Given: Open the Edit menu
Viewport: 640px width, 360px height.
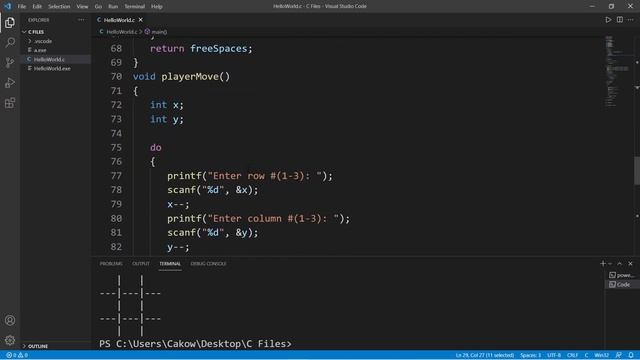Looking at the screenshot, I should point(37,6).
